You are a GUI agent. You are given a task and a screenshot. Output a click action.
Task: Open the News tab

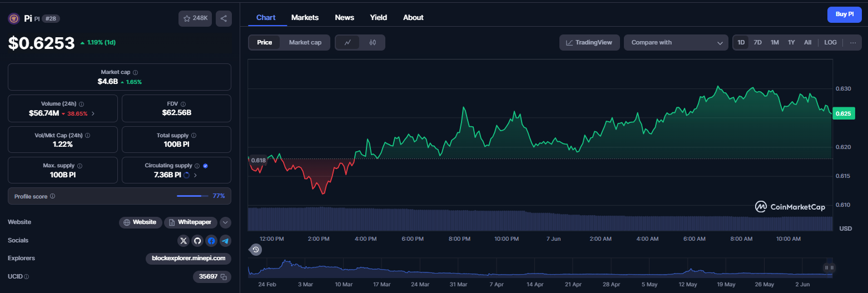(344, 17)
